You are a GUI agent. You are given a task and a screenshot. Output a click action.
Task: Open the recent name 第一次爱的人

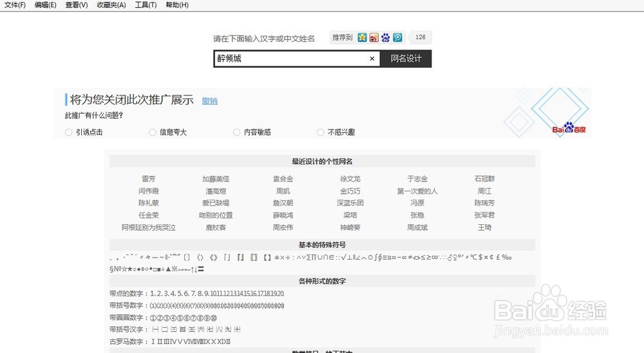417,191
